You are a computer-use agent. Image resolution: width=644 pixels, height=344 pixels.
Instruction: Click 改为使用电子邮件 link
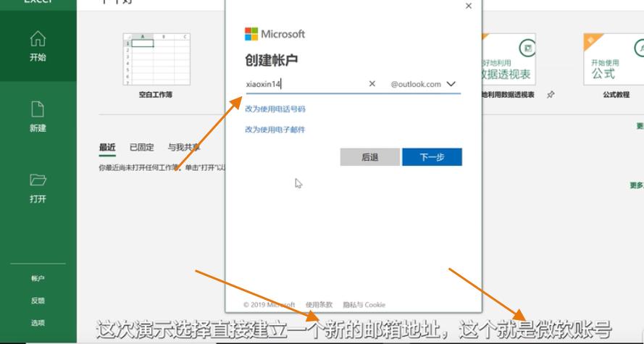pyautogui.click(x=275, y=130)
